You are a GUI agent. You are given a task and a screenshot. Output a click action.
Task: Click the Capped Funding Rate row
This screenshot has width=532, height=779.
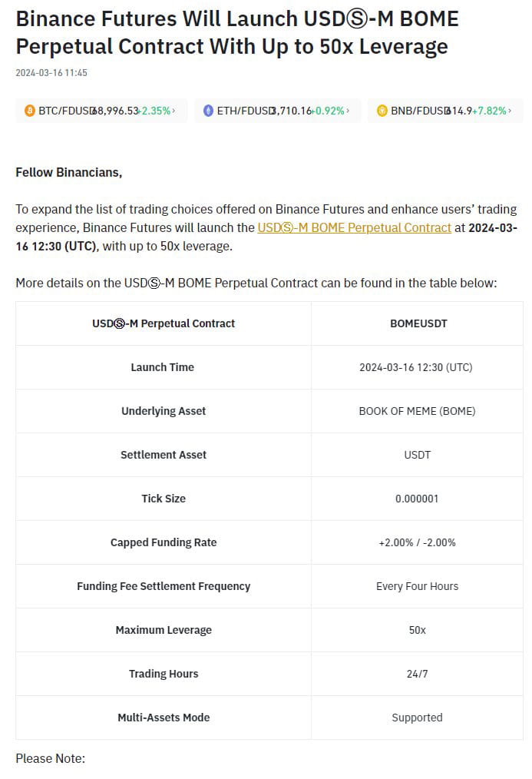pyautogui.click(x=163, y=542)
